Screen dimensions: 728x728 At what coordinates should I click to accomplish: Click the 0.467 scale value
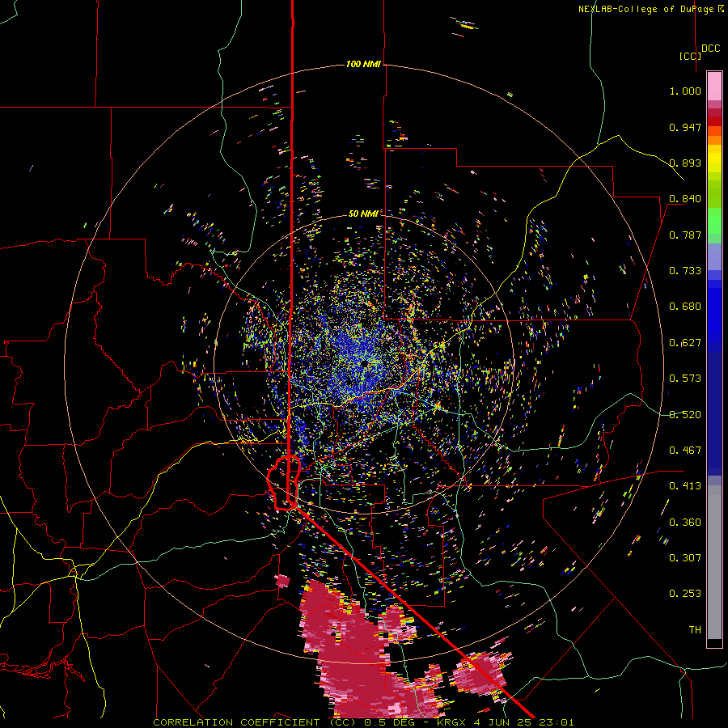685,451
